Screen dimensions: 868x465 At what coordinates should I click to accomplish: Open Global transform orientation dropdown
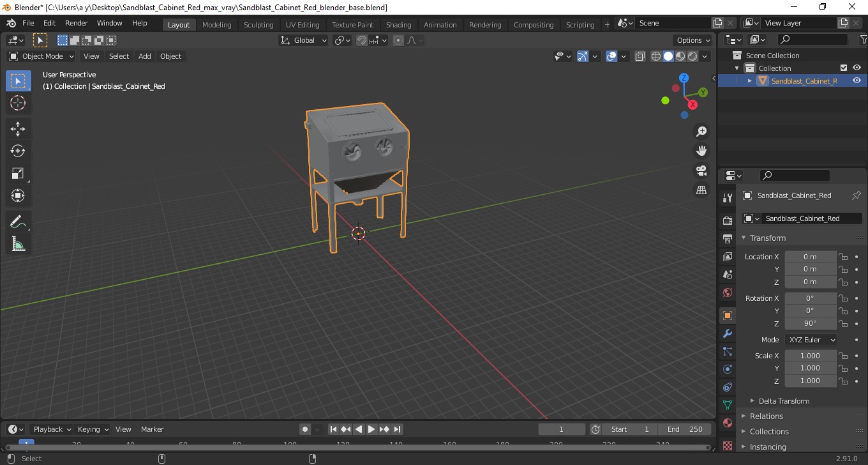click(304, 40)
